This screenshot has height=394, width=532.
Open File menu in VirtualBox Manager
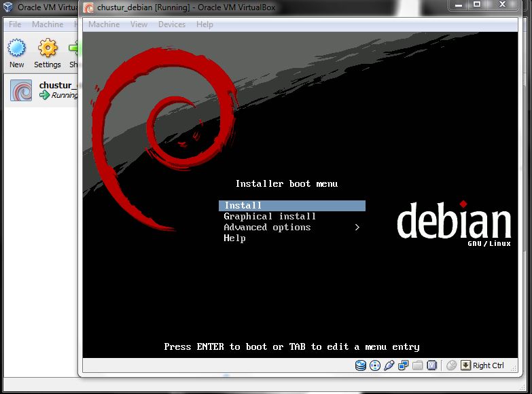(x=15, y=24)
